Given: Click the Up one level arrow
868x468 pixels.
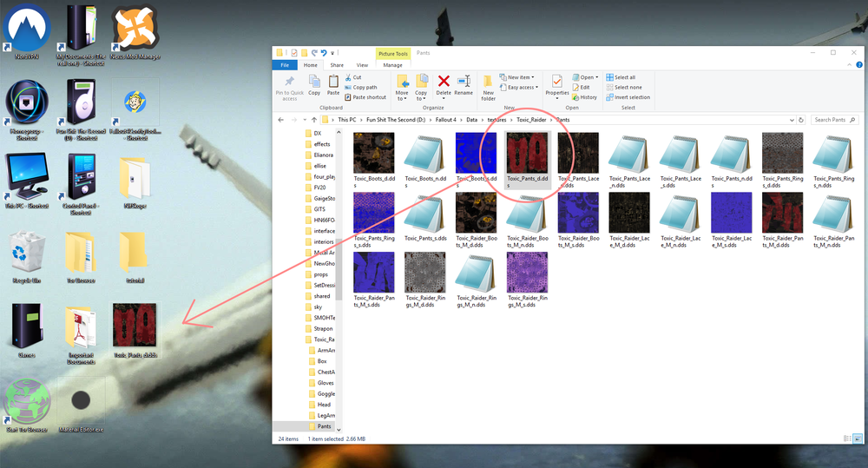Looking at the screenshot, I should [x=314, y=120].
